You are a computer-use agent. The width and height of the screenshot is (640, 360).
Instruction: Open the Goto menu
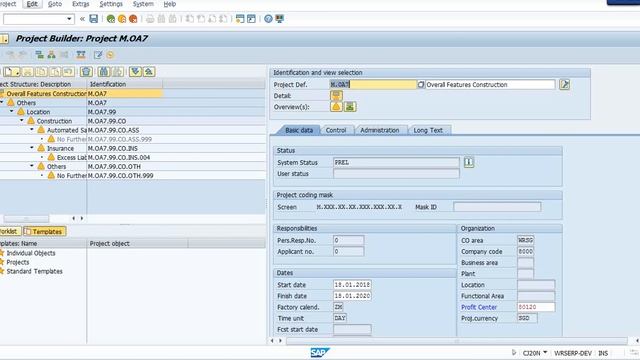click(x=55, y=4)
